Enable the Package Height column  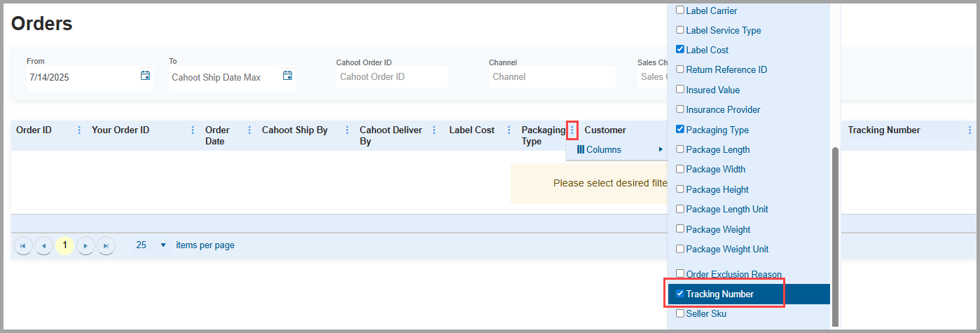pos(679,189)
